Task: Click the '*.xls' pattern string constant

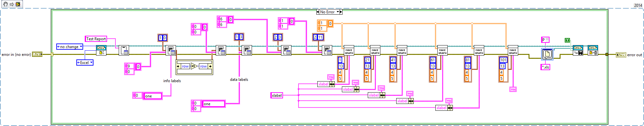Action: click(x=545, y=67)
